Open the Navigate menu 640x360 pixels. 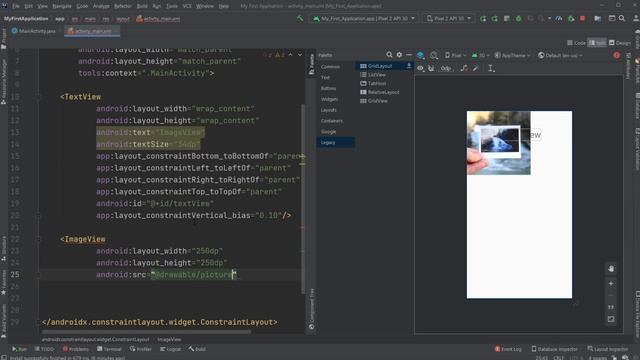(62, 6)
